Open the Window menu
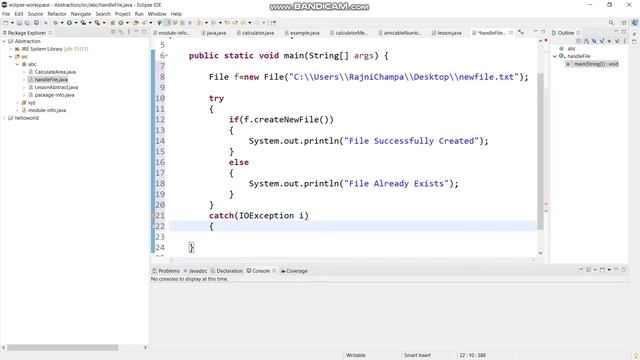The image size is (640, 360). pos(157,14)
